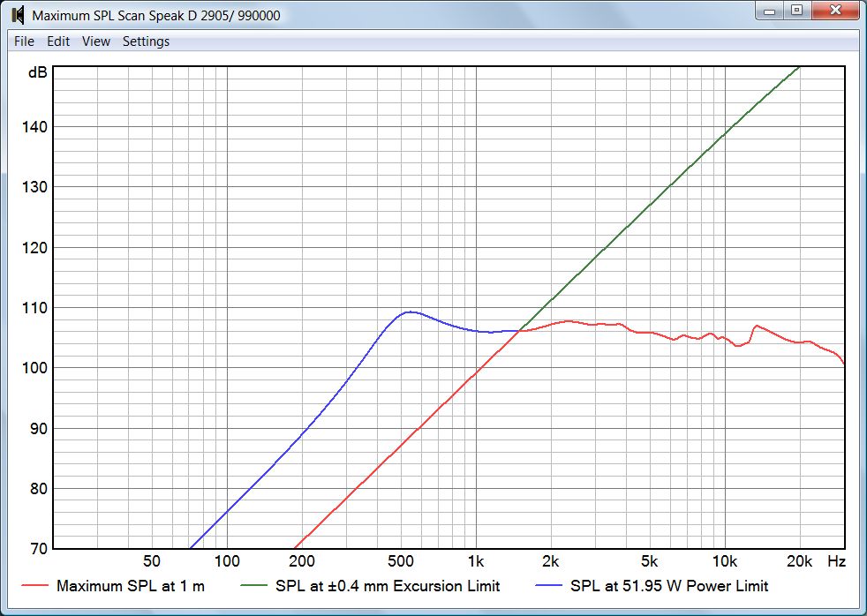
Task: Click the green Excursion Limit legend line
Action: (253, 586)
